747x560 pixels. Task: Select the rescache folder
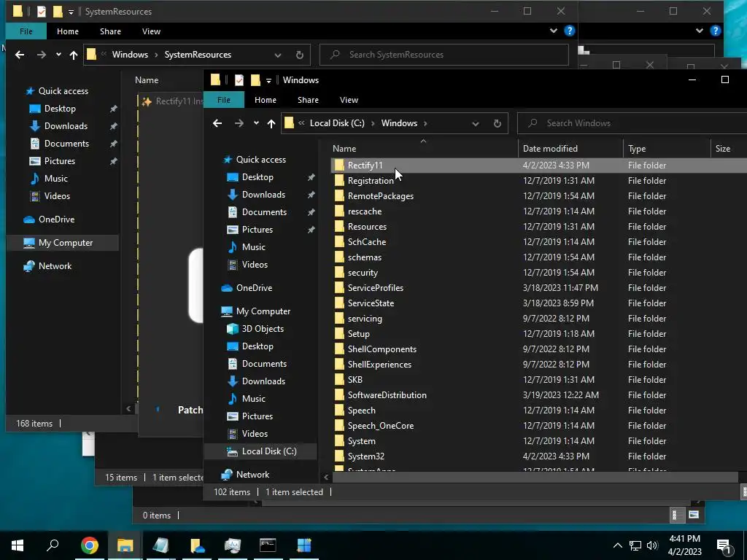(x=365, y=211)
